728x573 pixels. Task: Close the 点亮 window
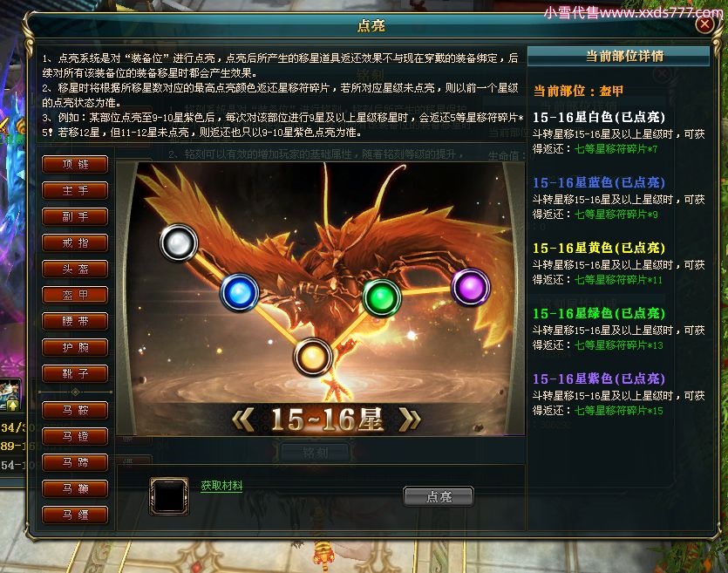704,24
